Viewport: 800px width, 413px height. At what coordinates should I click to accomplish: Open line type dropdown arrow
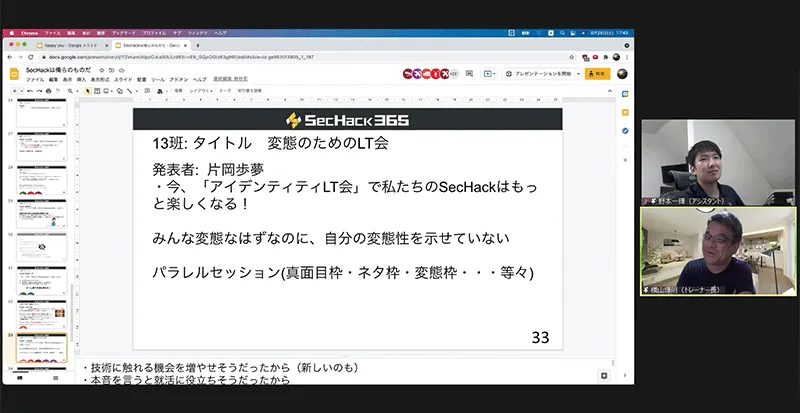(x=136, y=91)
